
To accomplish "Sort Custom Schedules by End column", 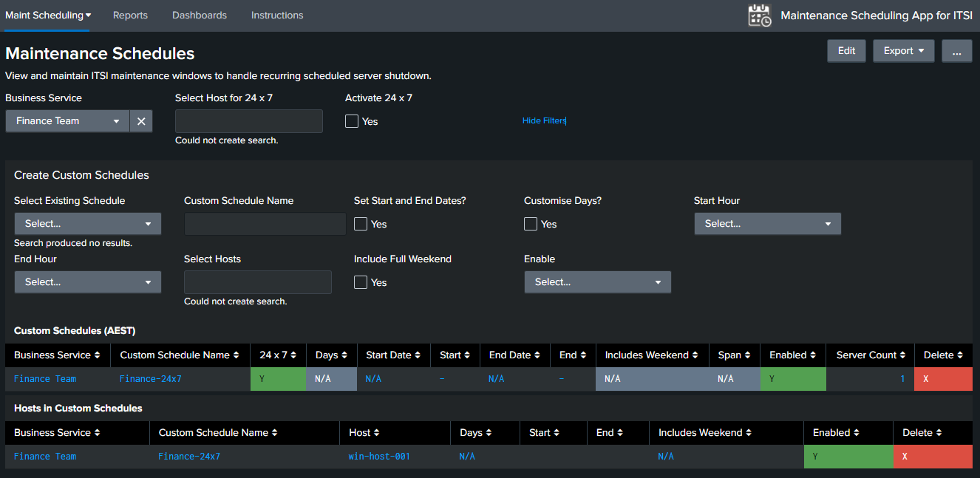I will pyautogui.click(x=573, y=355).
